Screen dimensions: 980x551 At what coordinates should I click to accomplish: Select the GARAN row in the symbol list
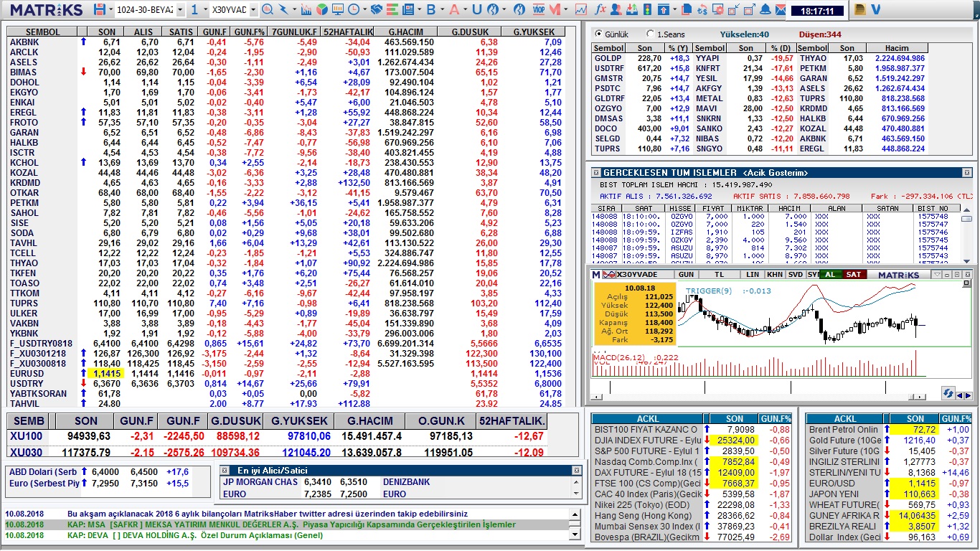[x=286, y=133]
